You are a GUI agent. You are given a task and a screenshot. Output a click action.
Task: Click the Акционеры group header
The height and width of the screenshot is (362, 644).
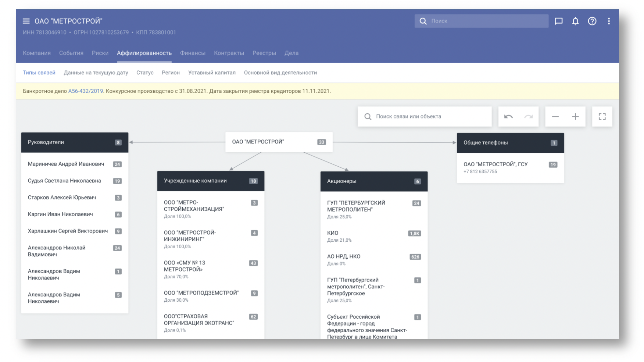pyautogui.click(x=374, y=181)
